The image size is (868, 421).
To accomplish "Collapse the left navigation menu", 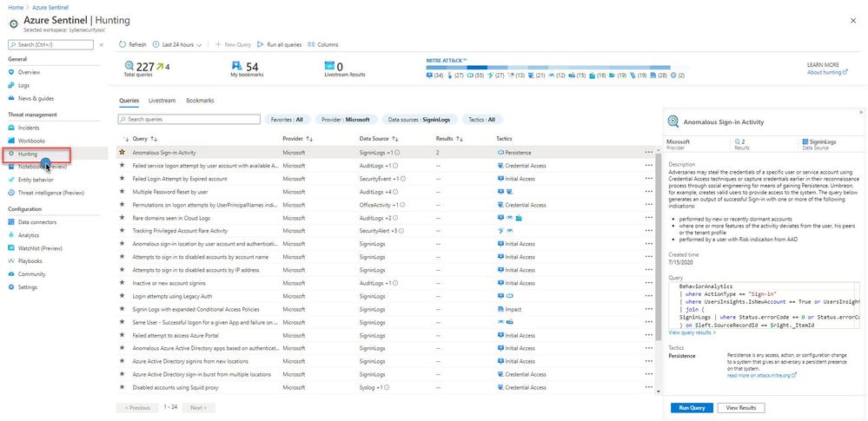I will click(102, 45).
